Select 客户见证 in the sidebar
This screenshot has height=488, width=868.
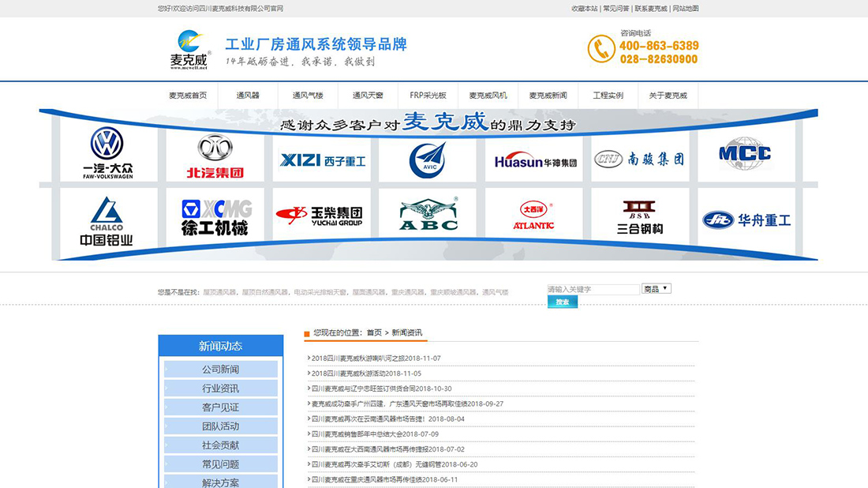(x=220, y=407)
